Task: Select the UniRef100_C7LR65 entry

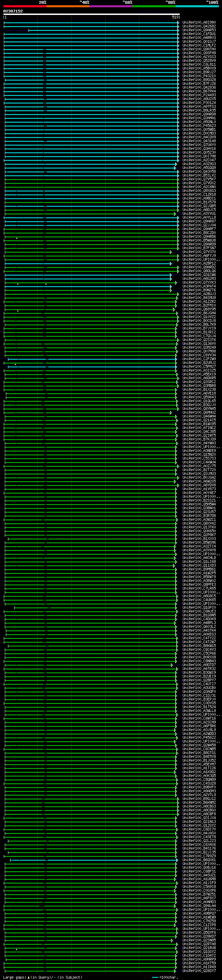Action: [199, 589]
